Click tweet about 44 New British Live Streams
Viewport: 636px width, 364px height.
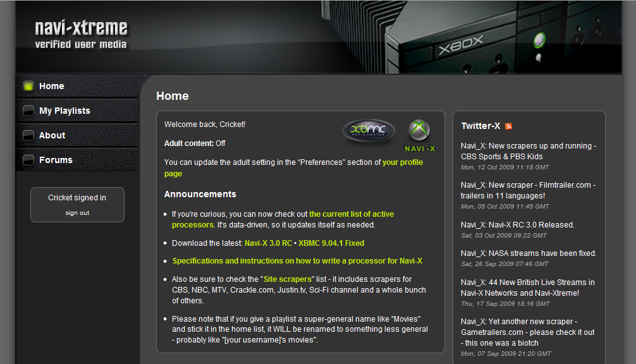tap(528, 288)
